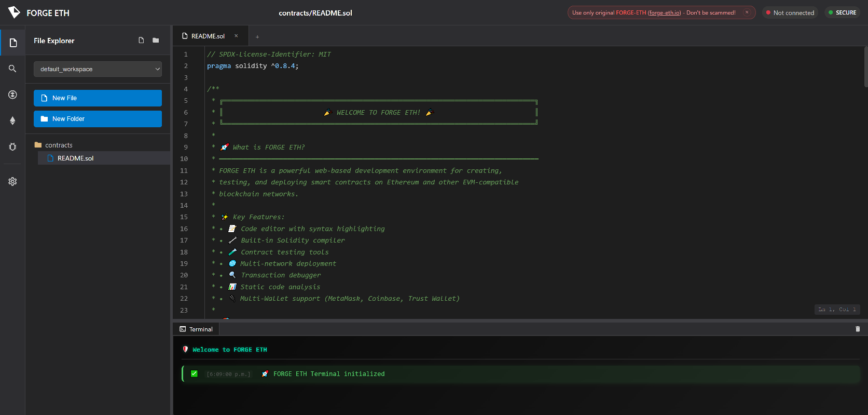The height and width of the screenshot is (415, 868).
Task: Dismiss the scam warning banner
Action: (x=747, y=12)
